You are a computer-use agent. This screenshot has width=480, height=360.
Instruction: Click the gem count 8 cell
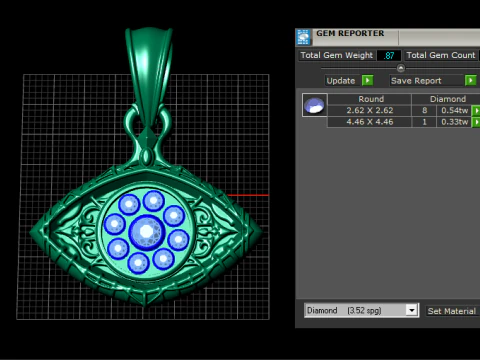(x=424, y=111)
